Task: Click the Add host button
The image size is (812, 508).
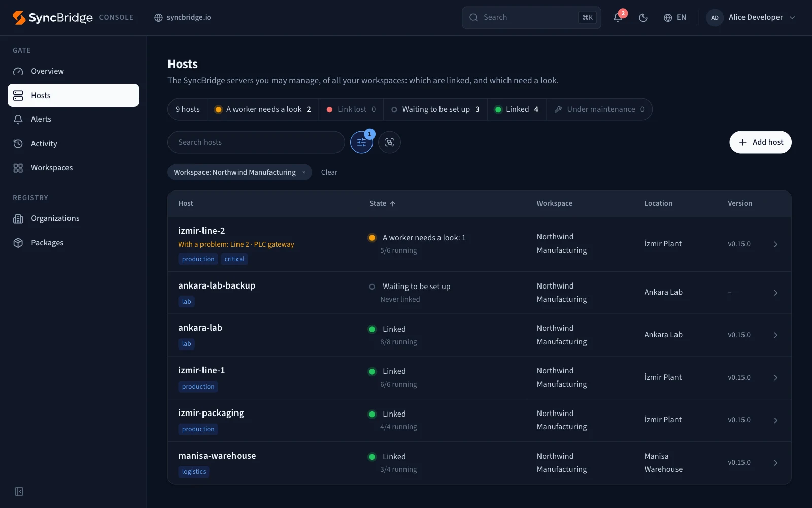Action: (x=760, y=142)
